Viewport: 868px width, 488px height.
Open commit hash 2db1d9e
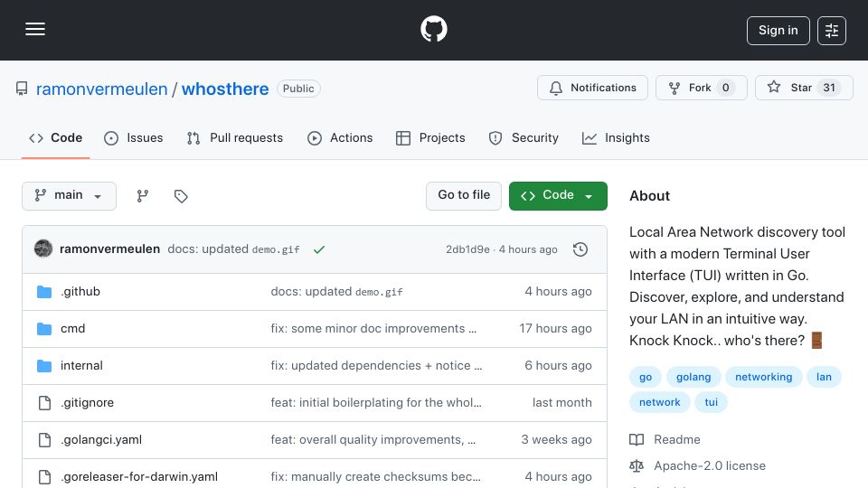[467, 249]
